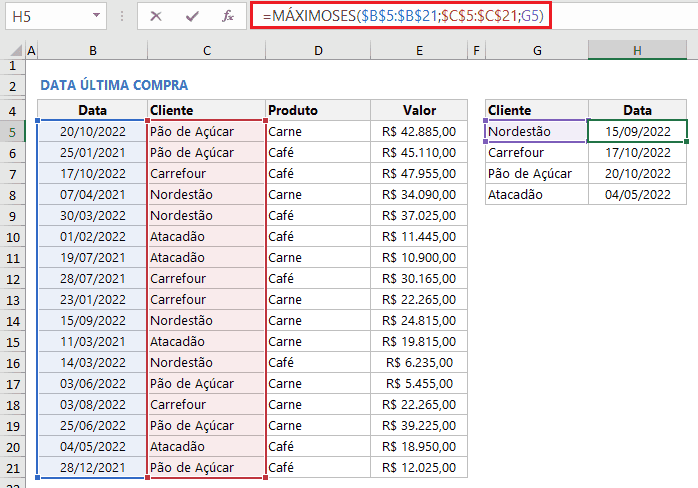698x488 pixels.
Task: Click the Produto header cell
Action: tap(316, 110)
